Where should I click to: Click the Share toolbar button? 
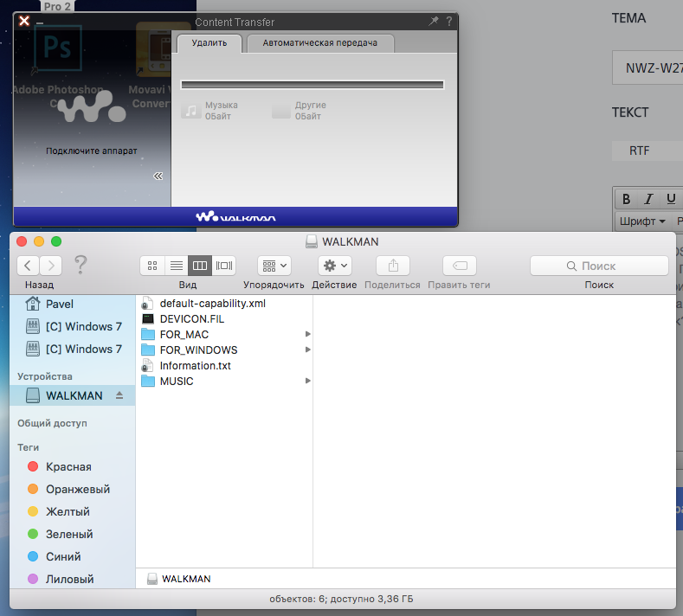(x=392, y=266)
